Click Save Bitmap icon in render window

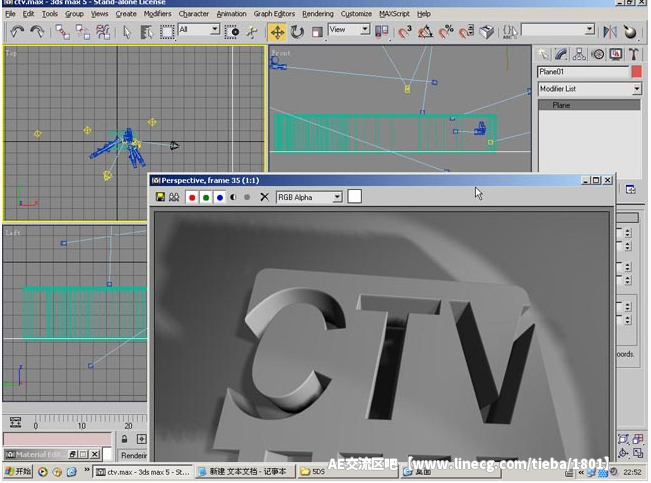click(160, 197)
